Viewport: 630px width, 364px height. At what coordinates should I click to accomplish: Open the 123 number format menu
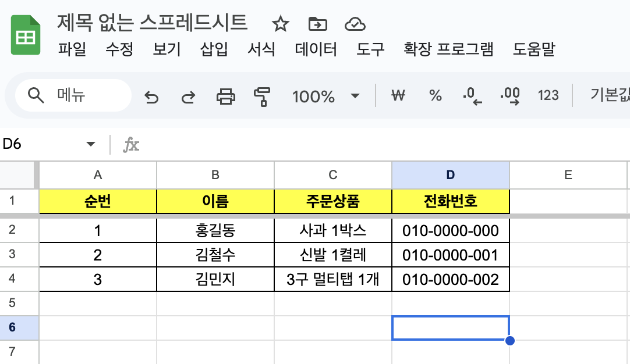548,96
